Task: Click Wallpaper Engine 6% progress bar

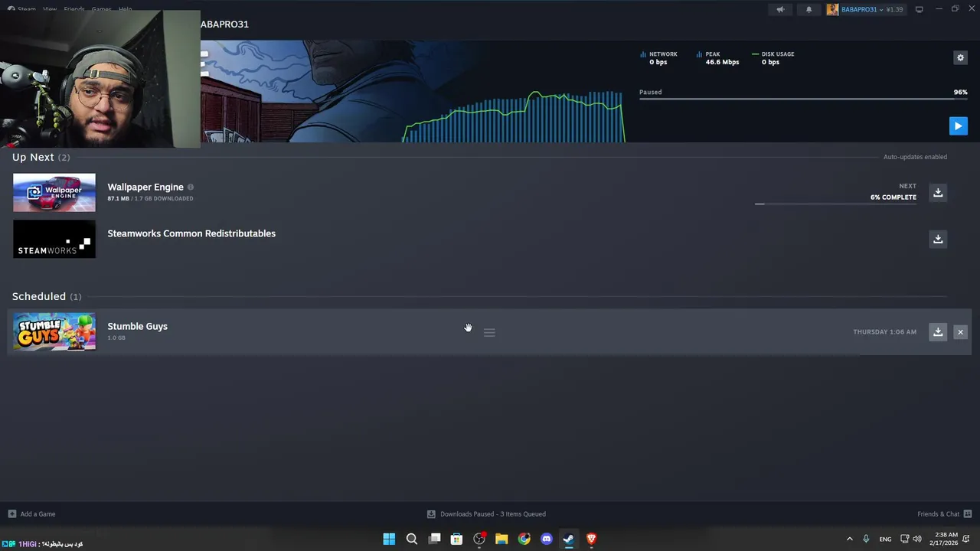Action: pyautogui.click(x=835, y=204)
